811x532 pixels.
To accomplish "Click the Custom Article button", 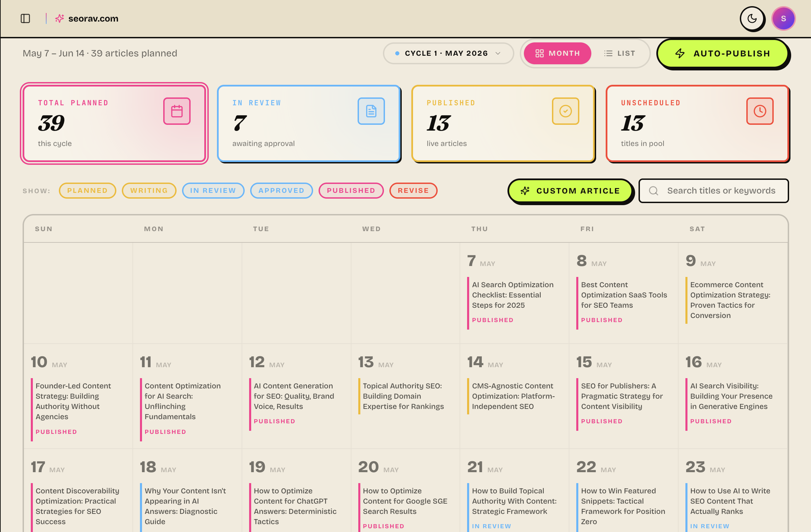I will [570, 191].
